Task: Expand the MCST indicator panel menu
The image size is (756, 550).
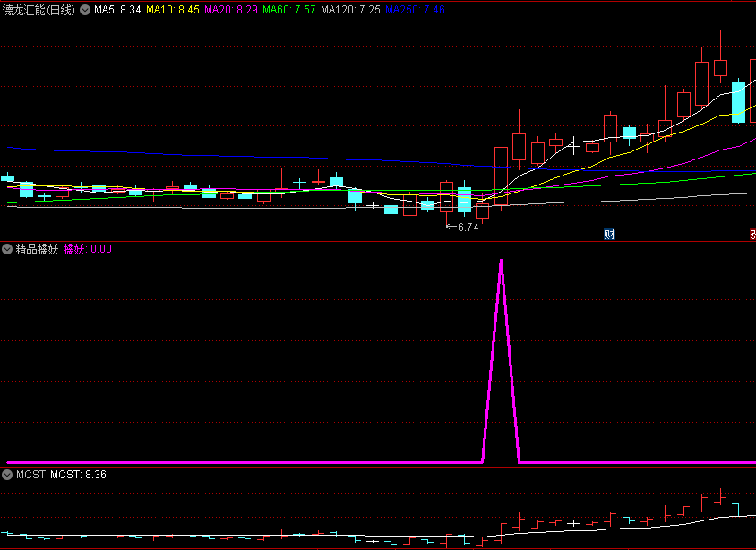Action: pos(7,475)
